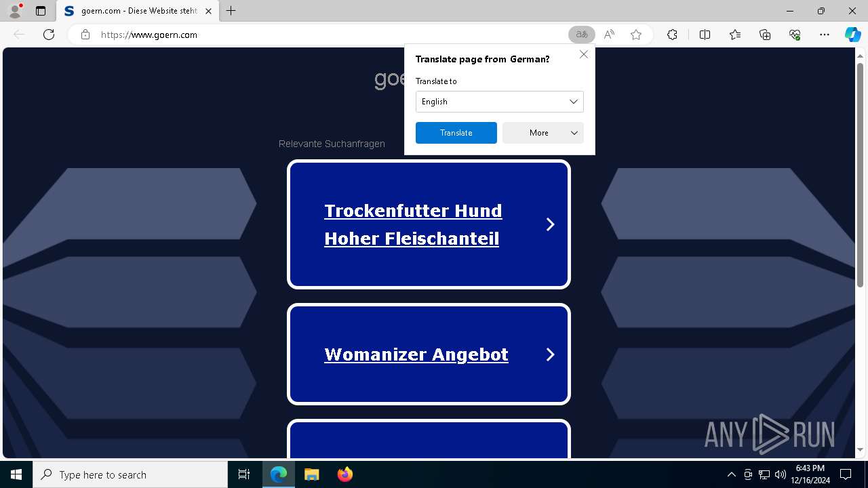
Task: Open the Favorites list
Action: pos(735,35)
